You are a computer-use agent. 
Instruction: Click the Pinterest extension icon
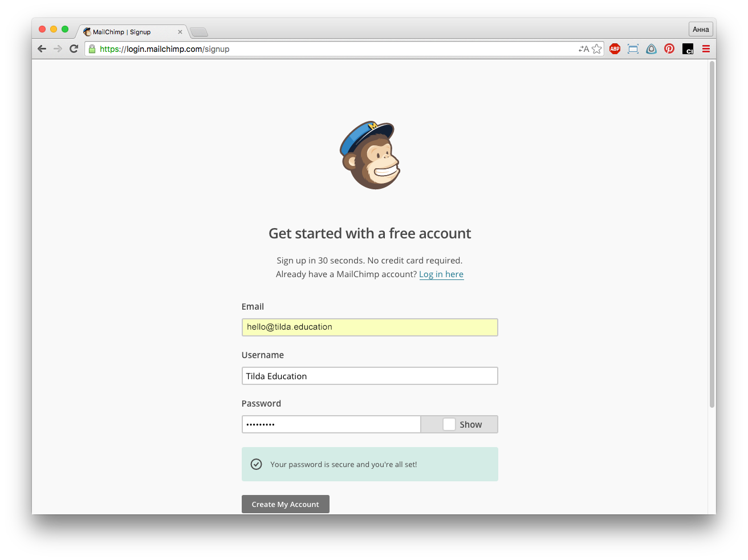[x=669, y=49]
